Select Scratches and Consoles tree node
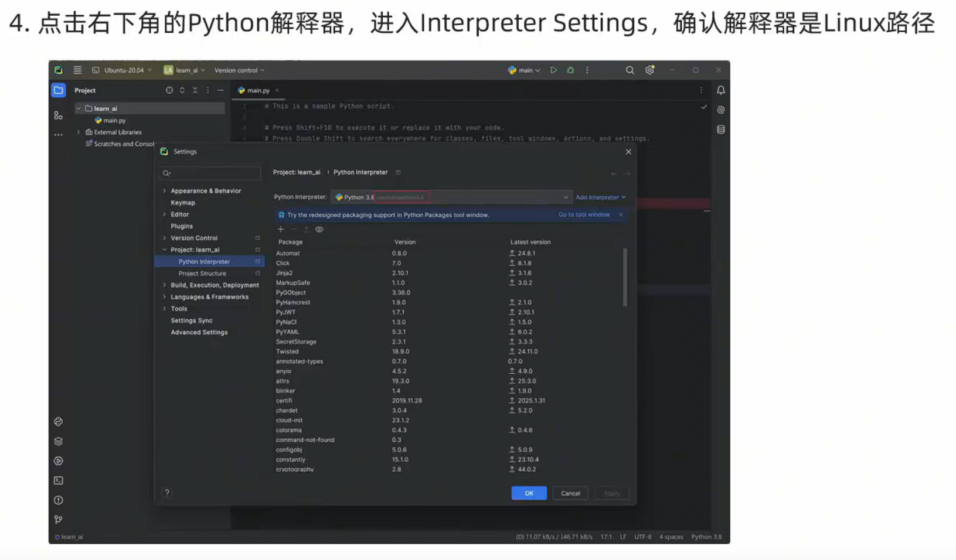This screenshot has height=560, width=956. (x=120, y=144)
